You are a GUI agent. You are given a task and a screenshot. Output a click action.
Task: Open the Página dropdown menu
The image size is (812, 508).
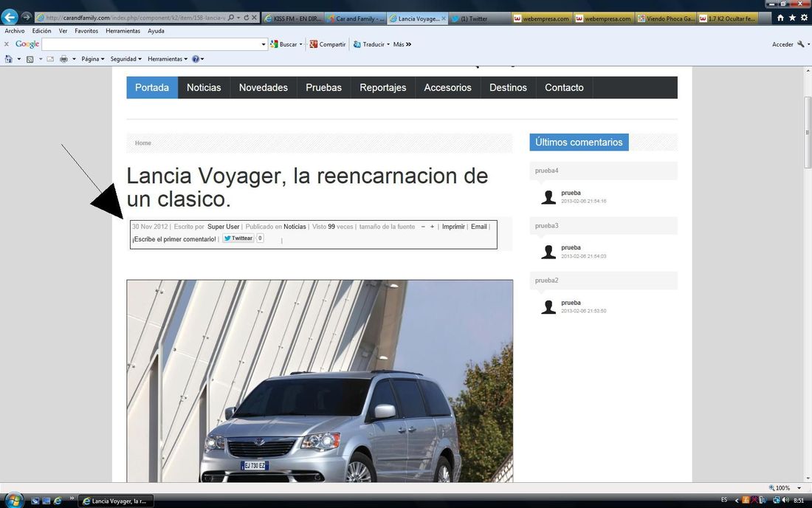[x=93, y=59]
